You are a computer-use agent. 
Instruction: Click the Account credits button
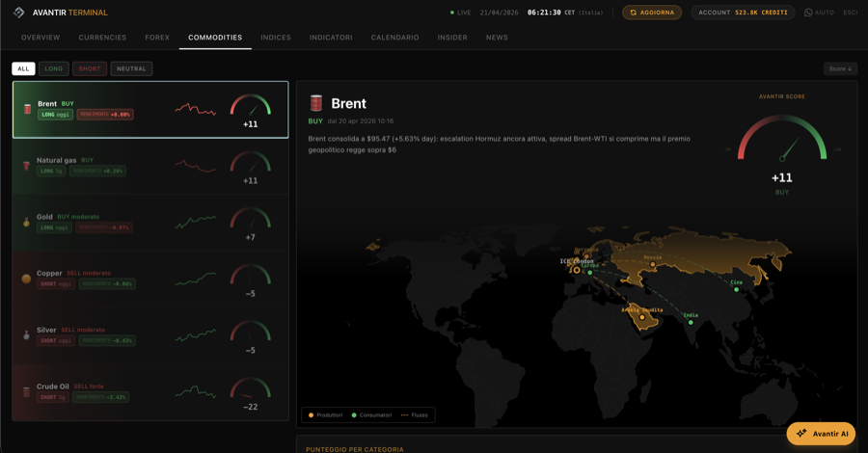(743, 13)
